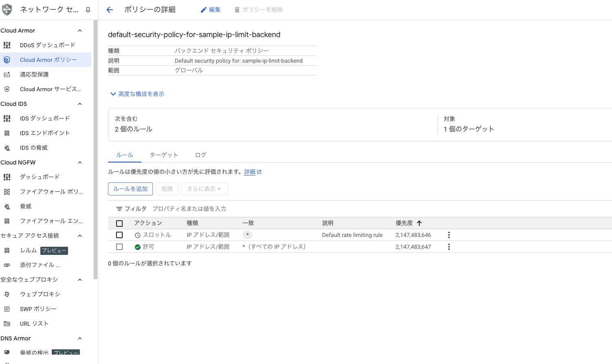
Task: Sort by 優先度 using the up arrow
Action: pyautogui.click(x=419, y=223)
